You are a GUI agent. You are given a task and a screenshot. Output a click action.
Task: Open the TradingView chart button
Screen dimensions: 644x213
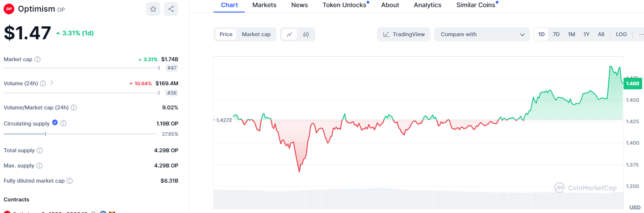(404, 34)
